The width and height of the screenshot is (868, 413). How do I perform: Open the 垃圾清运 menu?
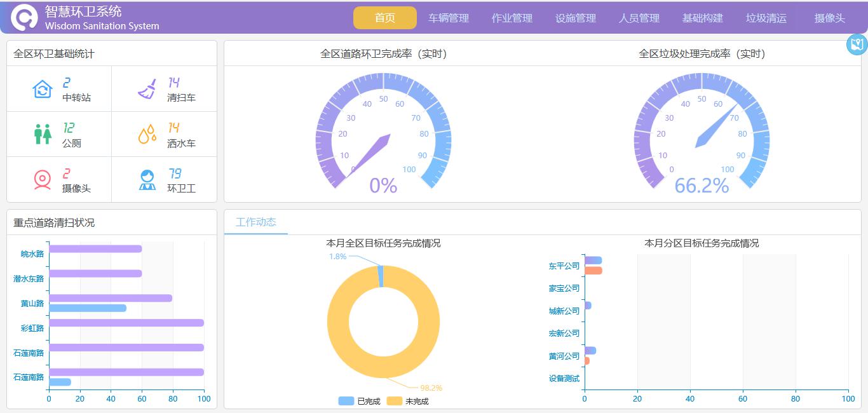click(x=766, y=18)
